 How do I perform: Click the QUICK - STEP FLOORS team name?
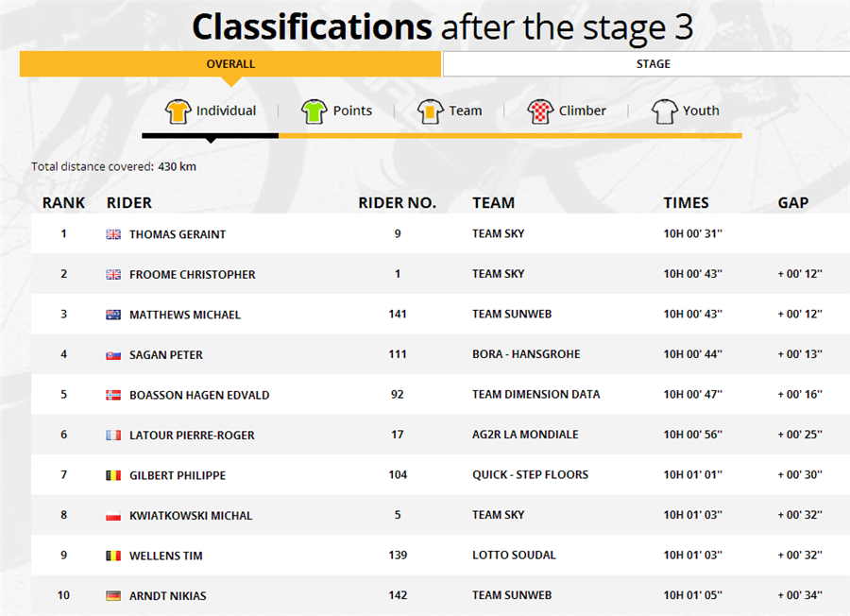pos(530,475)
